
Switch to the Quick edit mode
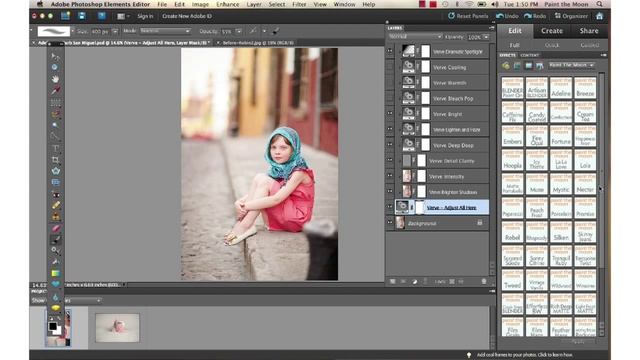pos(551,45)
